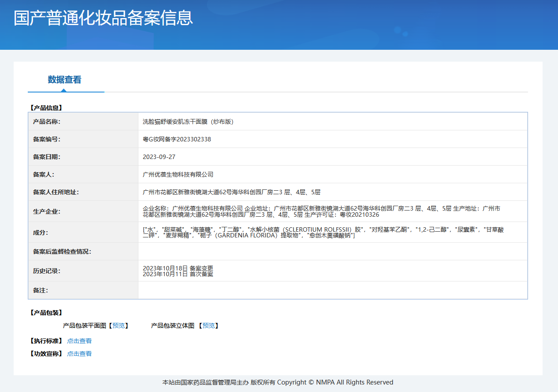Screen dimensions: 558x392
Task: Click the filing number 粤G妆网备字2023302338
Action: [177, 139]
